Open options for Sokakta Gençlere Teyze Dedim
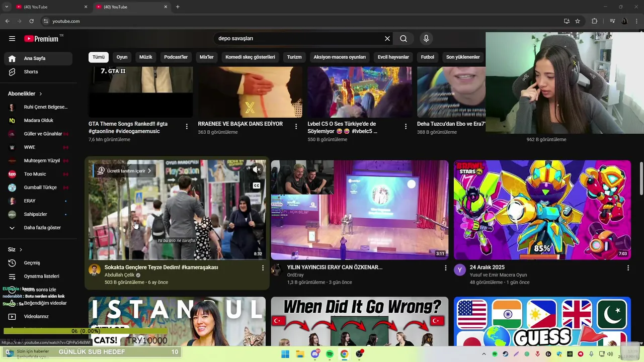 (263, 268)
